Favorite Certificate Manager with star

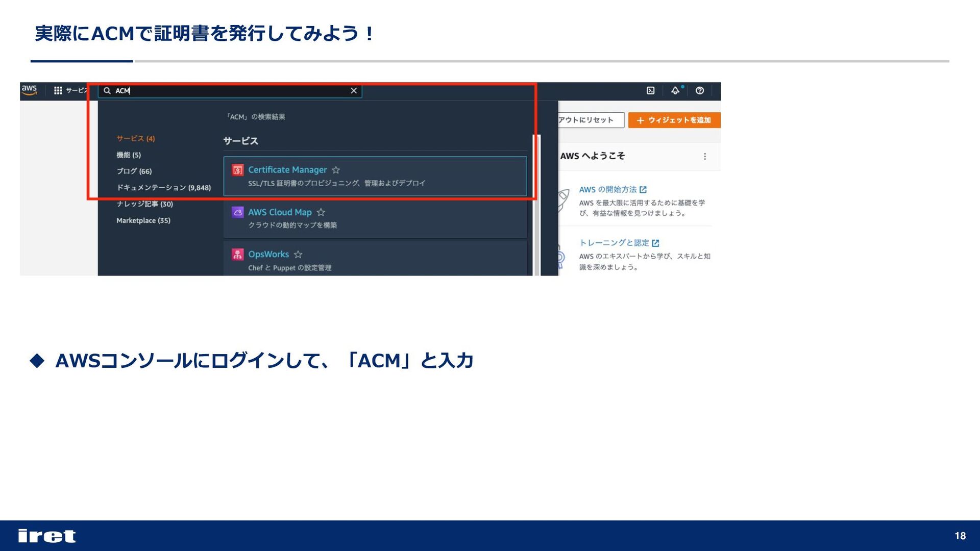click(336, 170)
